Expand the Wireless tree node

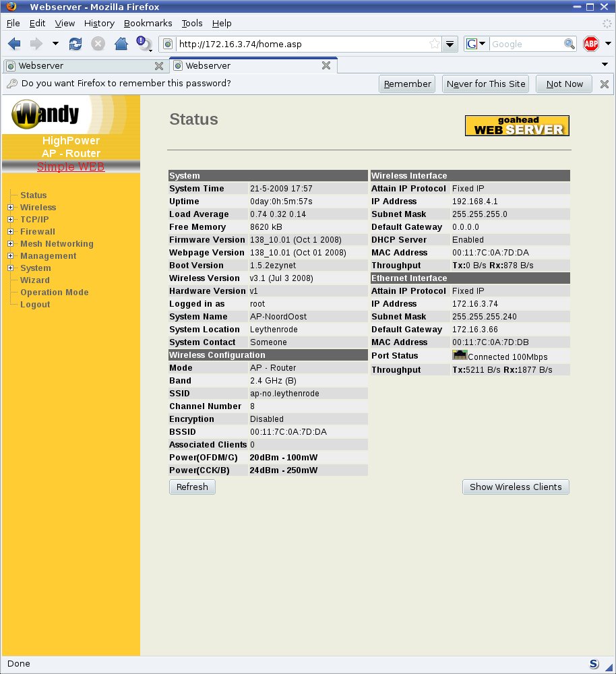pyautogui.click(x=11, y=208)
